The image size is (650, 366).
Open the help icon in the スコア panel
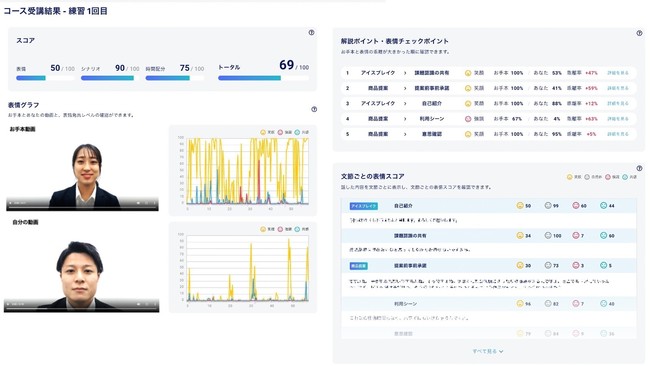click(x=311, y=32)
